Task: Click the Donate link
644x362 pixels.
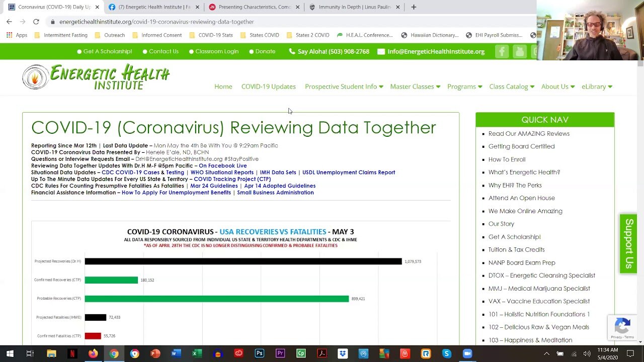Action: pos(262,51)
